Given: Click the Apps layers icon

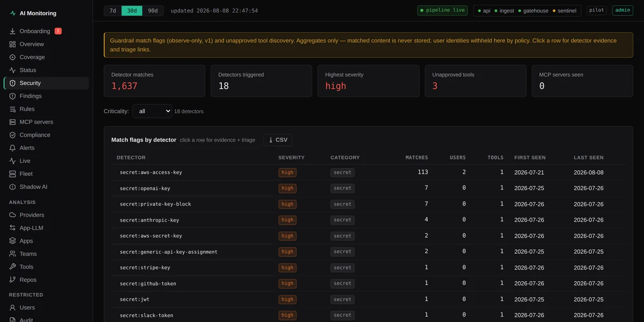Looking at the screenshot, I should pyautogui.click(x=12, y=241).
